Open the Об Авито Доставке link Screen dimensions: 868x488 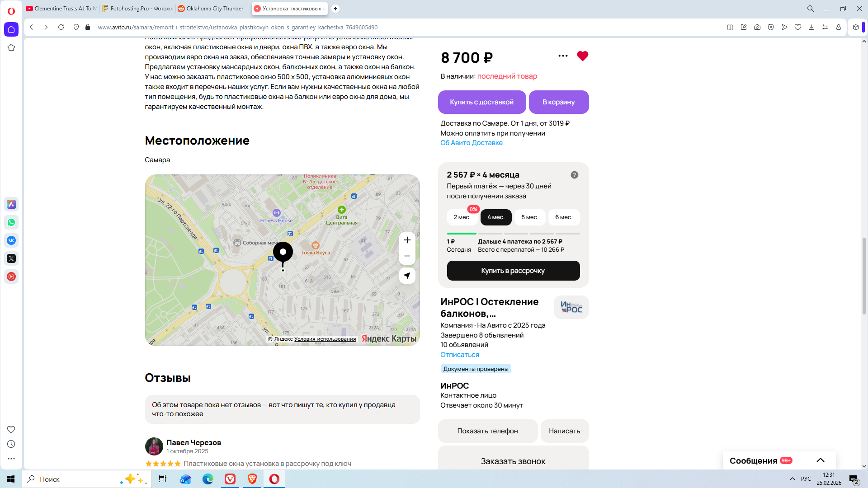tap(471, 143)
